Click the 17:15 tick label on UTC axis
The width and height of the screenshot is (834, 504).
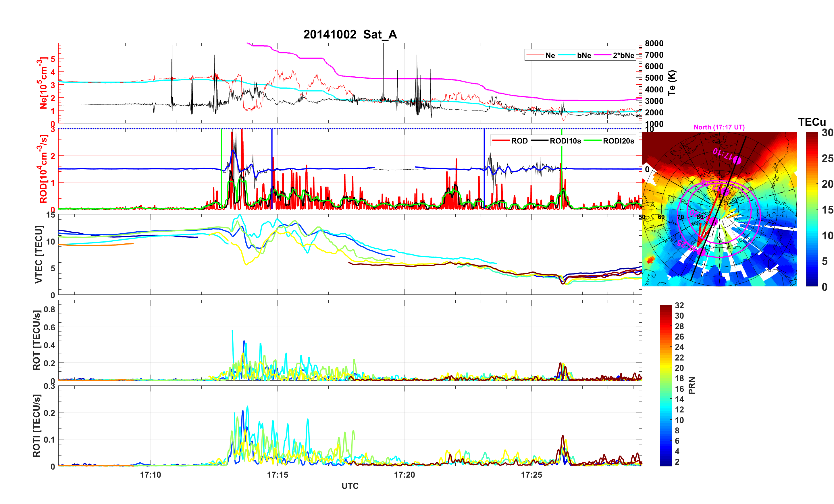[278, 475]
